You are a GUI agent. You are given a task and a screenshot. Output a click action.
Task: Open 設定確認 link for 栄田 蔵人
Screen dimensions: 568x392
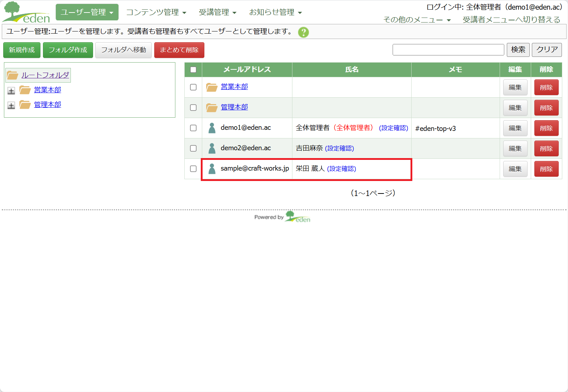tap(341, 168)
